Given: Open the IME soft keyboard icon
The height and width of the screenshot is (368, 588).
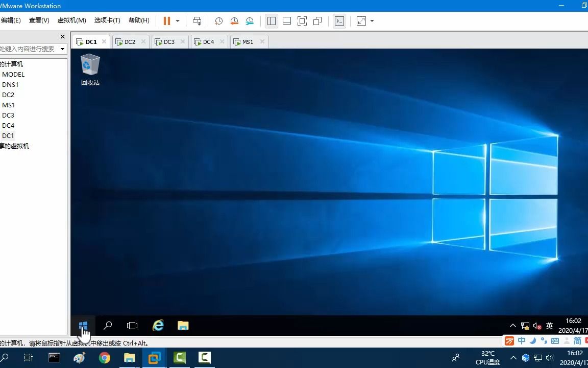Looking at the screenshot, I should pyautogui.click(x=555, y=341).
